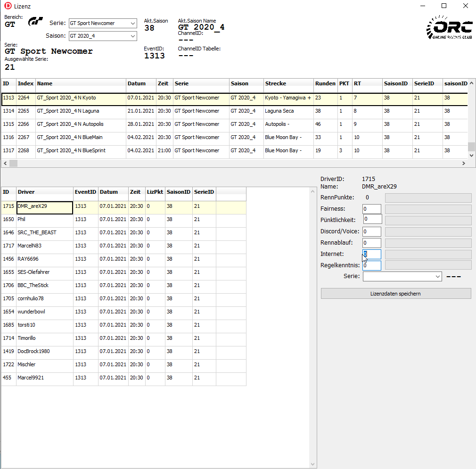
Task: Click the app icon in the title bar
Action: pyautogui.click(x=8, y=6)
